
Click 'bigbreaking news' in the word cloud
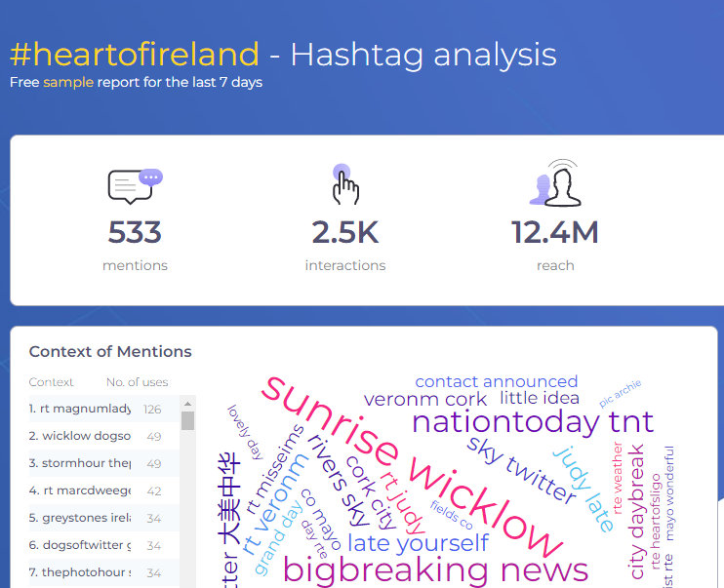(435, 570)
